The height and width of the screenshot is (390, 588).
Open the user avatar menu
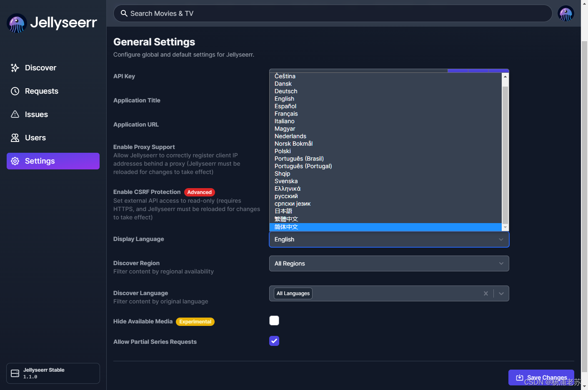(565, 13)
